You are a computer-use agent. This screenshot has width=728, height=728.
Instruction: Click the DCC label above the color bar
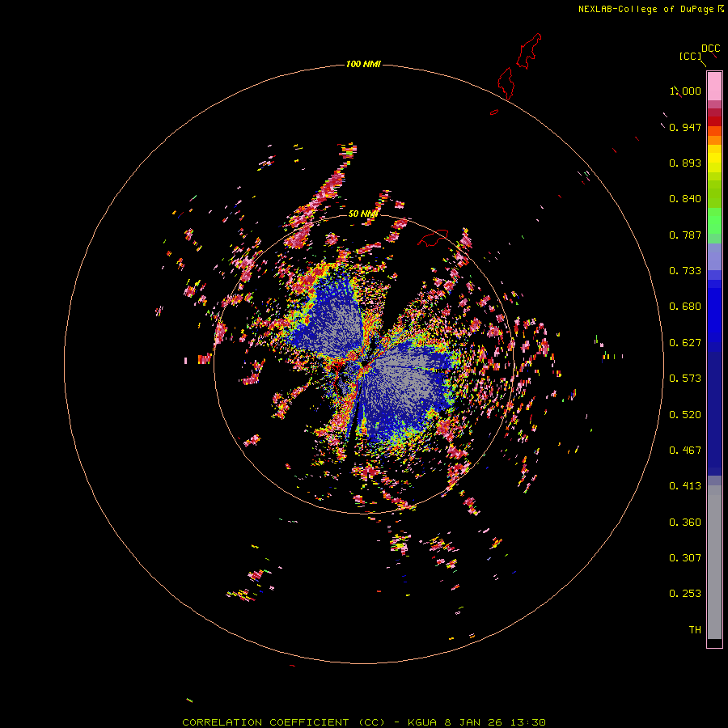click(710, 49)
